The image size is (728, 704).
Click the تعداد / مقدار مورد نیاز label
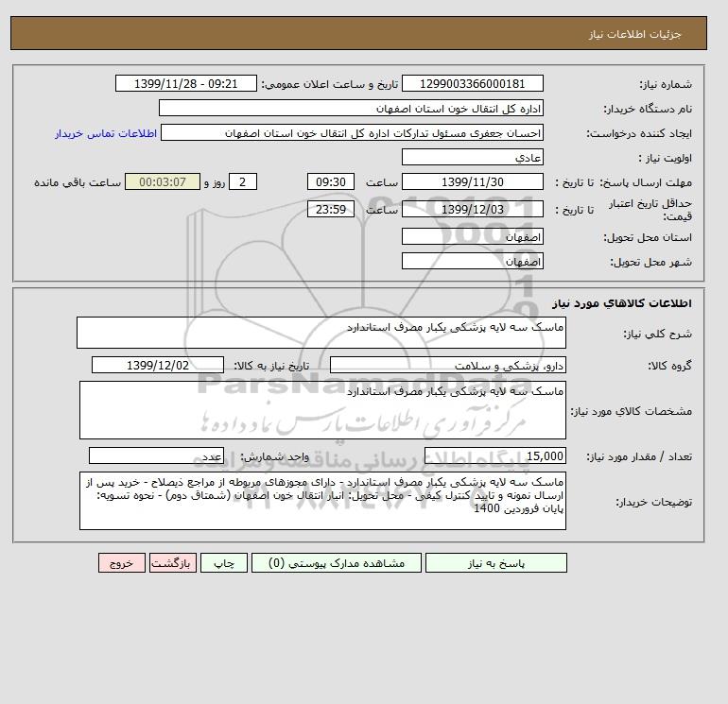pyautogui.click(x=639, y=456)
